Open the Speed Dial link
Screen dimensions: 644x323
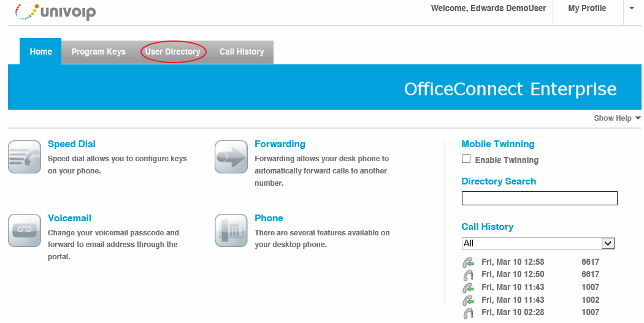point(72,144)
